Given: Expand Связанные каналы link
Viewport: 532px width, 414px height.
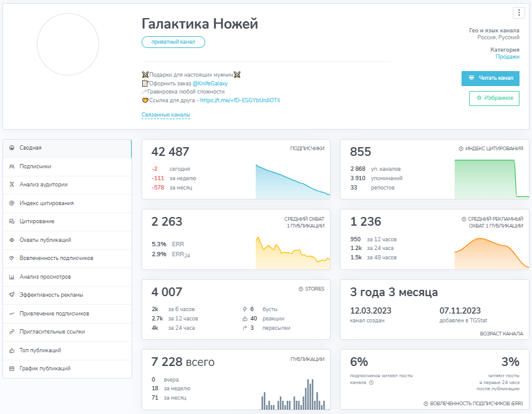Looking at the screenshot, I should tap(165, 115).
